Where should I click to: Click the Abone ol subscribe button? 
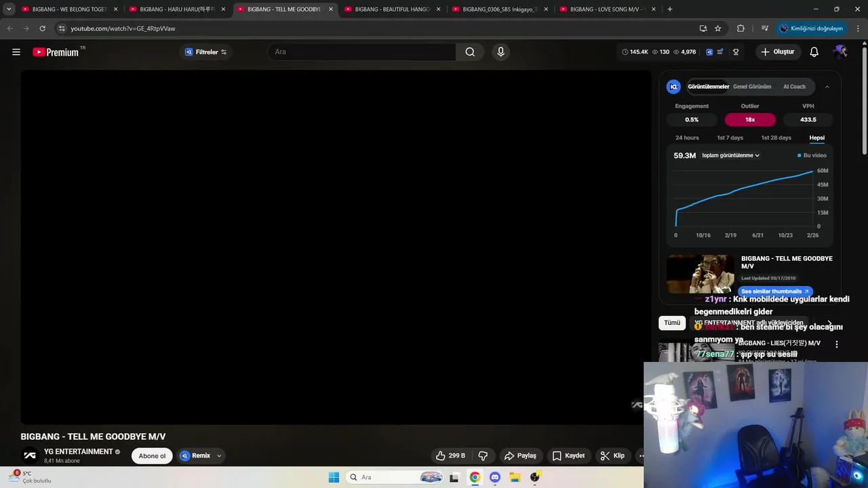click(x=152, y=455)
